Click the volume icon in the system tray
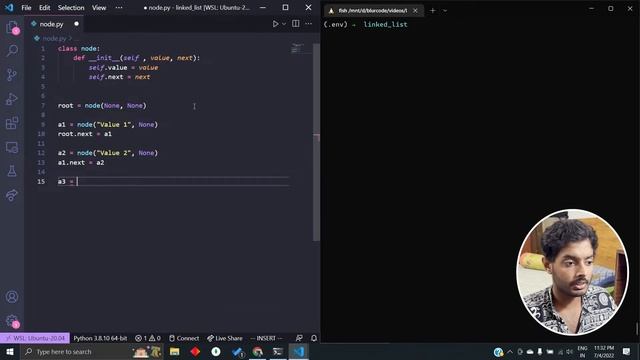Image resolution: width=640 pixels, height=360 pixels. pos(570,351)
